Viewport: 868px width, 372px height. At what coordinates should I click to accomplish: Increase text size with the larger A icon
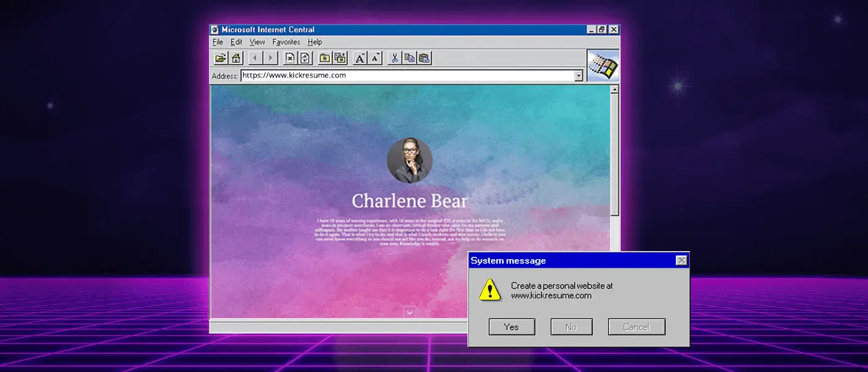pos(360,58)
